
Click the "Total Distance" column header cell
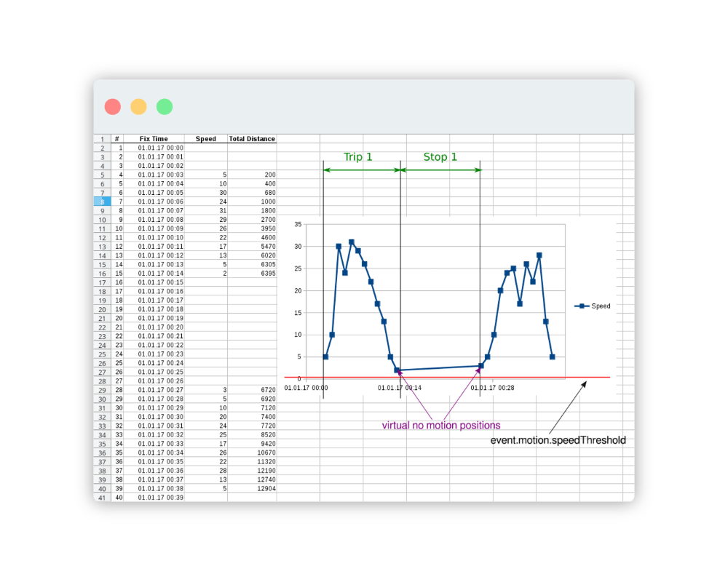[252, 139]
